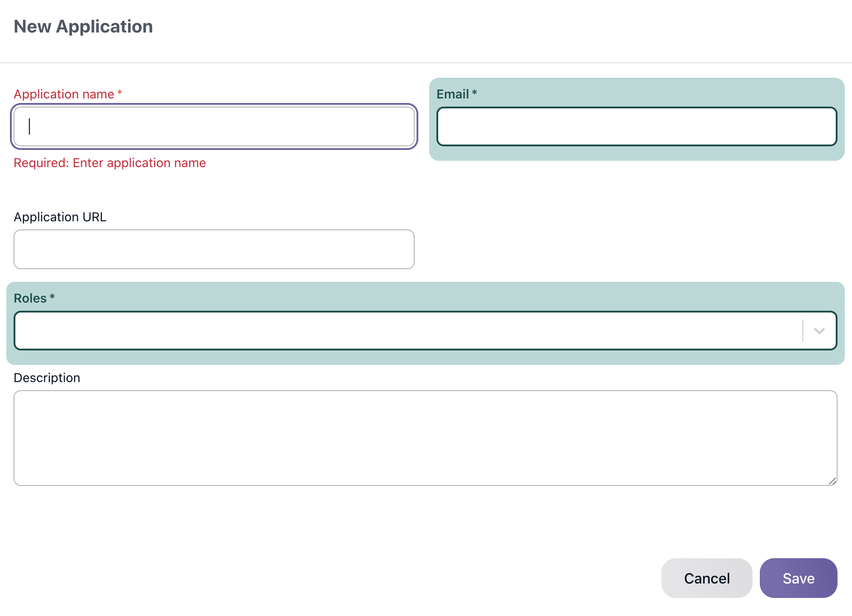Click inside the Description text area
The image size is (852, 616).
point(425,438)
